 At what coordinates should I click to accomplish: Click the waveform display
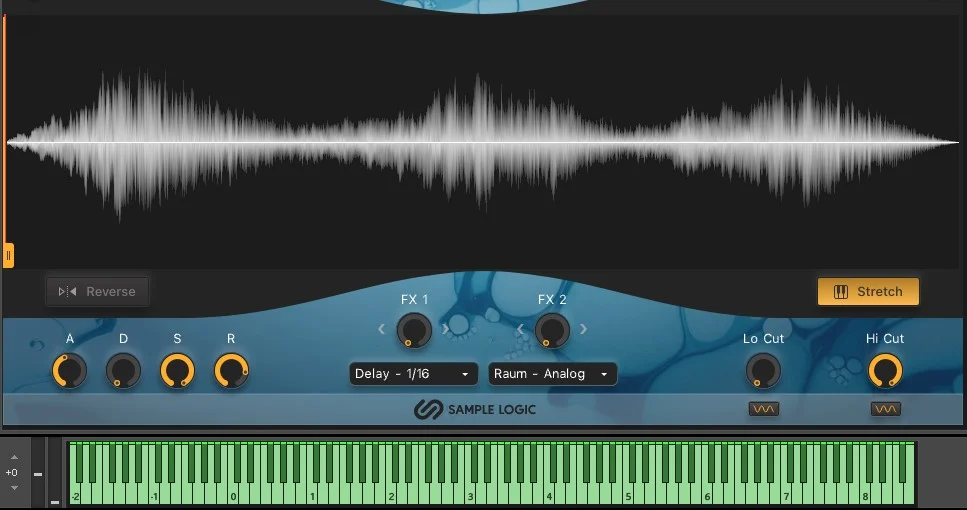[482, 142]
